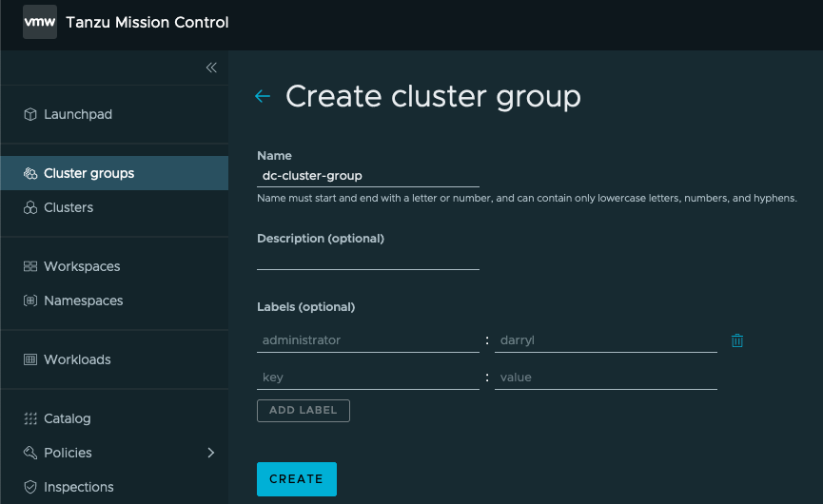Viewport: 823px width, 504px height.
Task: Click the Name field label
Action: 275,156
